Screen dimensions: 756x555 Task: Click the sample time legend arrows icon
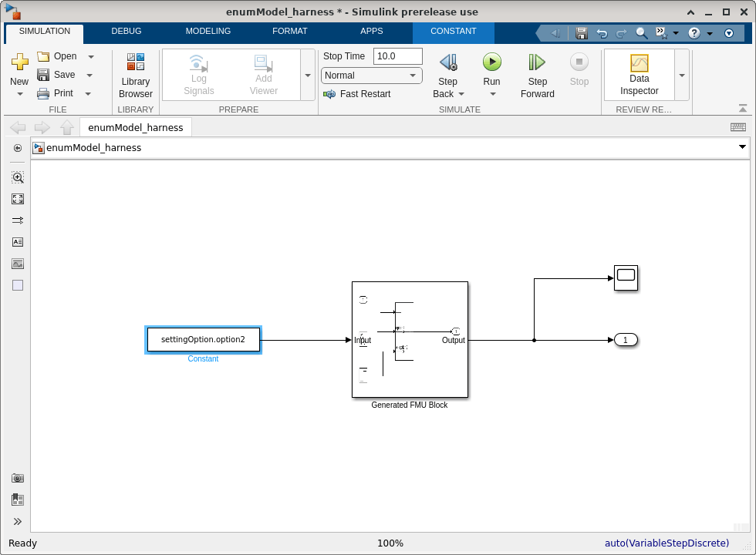click(x=18, y=220)
